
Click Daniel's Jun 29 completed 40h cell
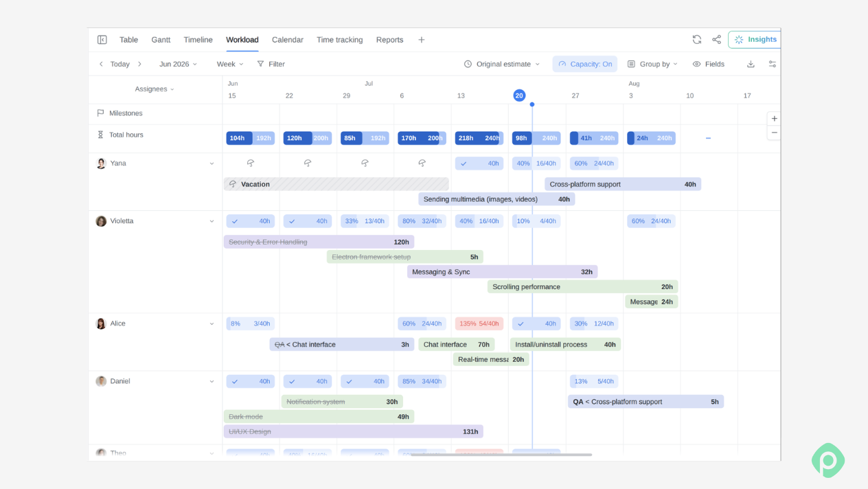[365, 381]
